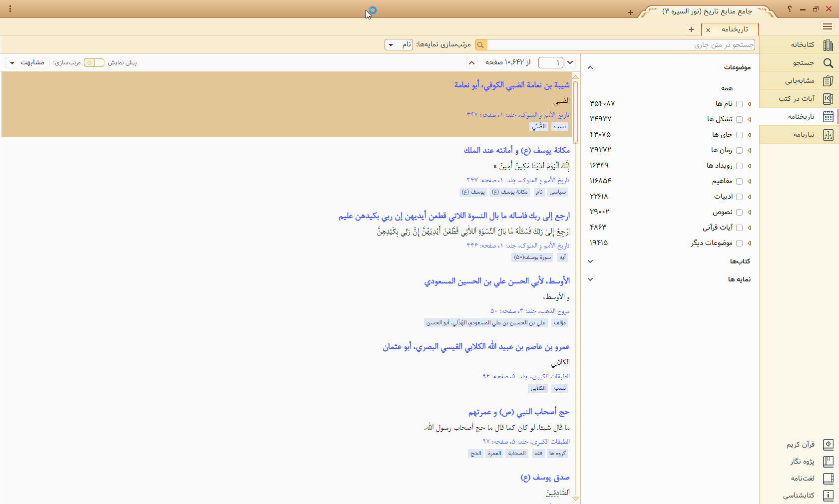The height and width of the screenshot is (504, 839).
Task: Go to next page with down arrow
Action: click(x=570, y=62)
